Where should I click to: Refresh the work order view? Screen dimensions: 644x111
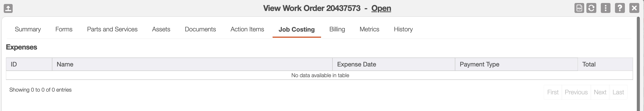pyautogui.click(x=591, y=8)
